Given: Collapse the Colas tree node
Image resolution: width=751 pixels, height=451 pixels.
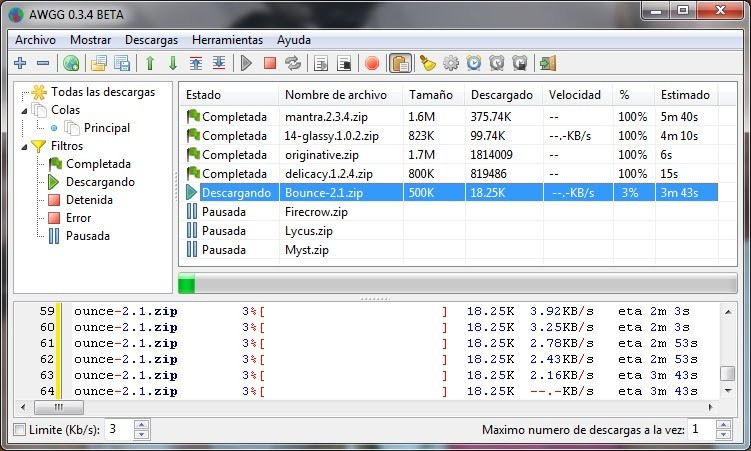Looking at the screenshot, I should (x=24, y=111).
